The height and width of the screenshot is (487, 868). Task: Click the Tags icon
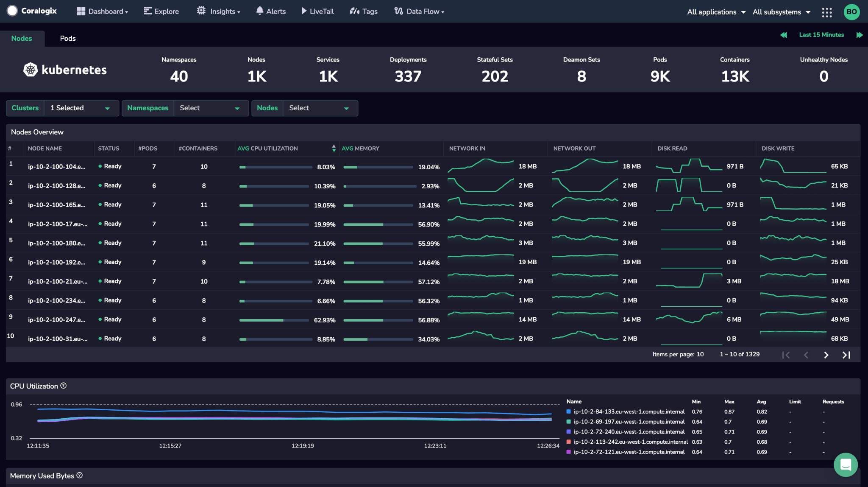click(354, 11)
